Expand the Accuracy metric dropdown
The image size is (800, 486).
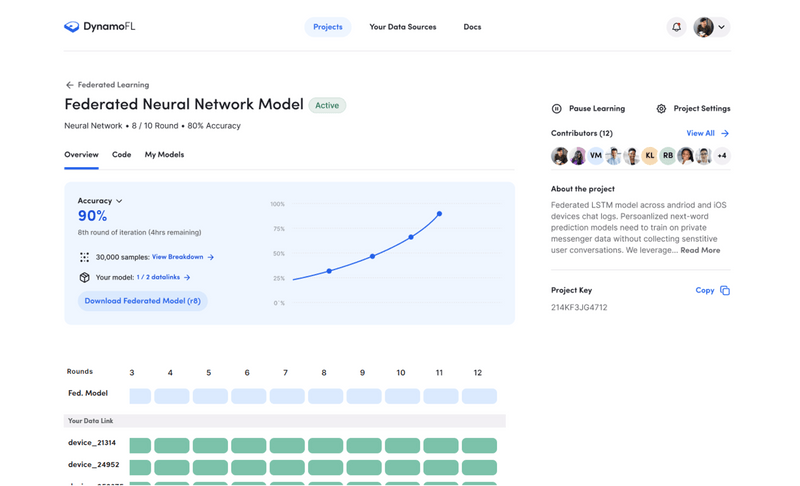point(119,201)
